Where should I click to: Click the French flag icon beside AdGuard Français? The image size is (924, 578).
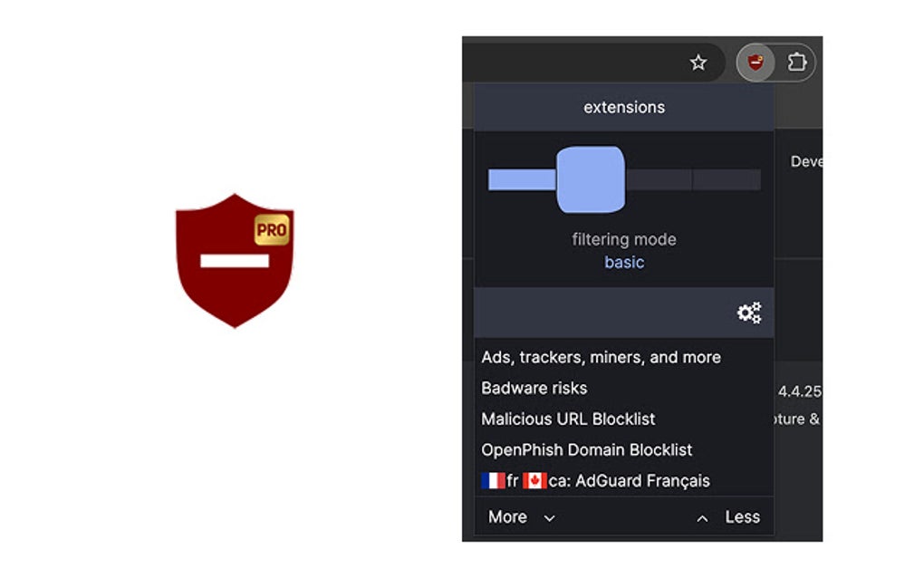point(492,480)
